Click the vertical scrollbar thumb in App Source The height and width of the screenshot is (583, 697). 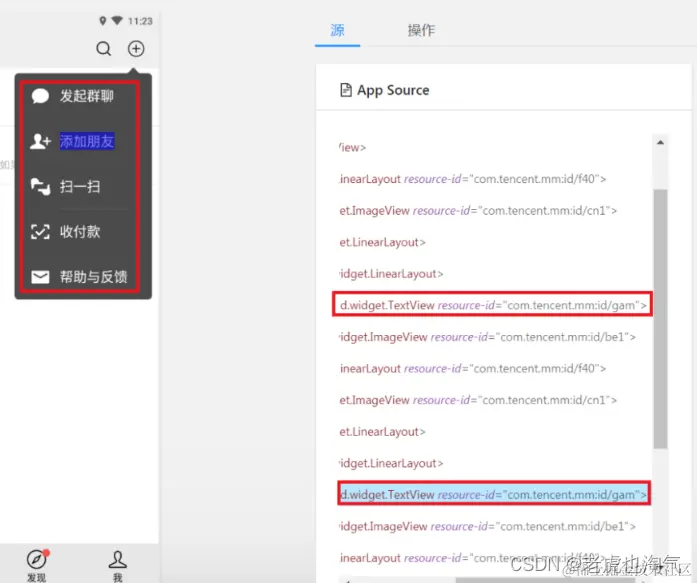point(660,319)
